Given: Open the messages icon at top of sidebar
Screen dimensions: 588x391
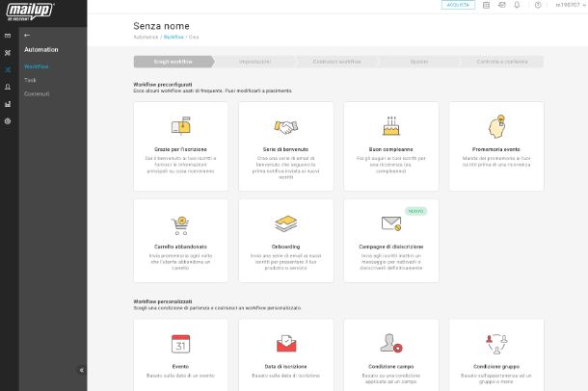Looking at the screenshot, I should click(x=8, y=36).
